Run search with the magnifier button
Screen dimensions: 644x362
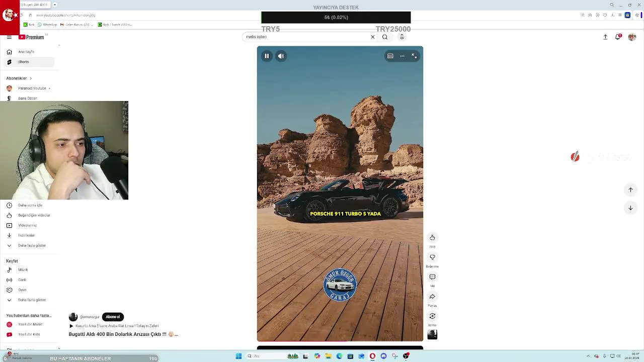385,37
